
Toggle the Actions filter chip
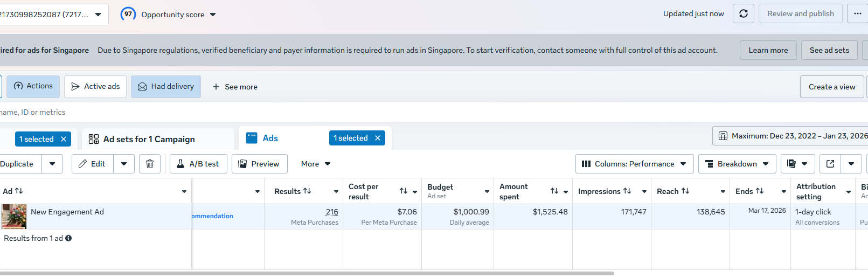click(x=33, y=86)
